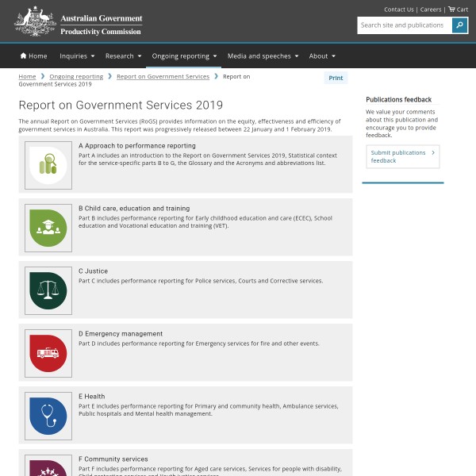Expand the Inquiries dropdown menu

click(x=77, y=56)
